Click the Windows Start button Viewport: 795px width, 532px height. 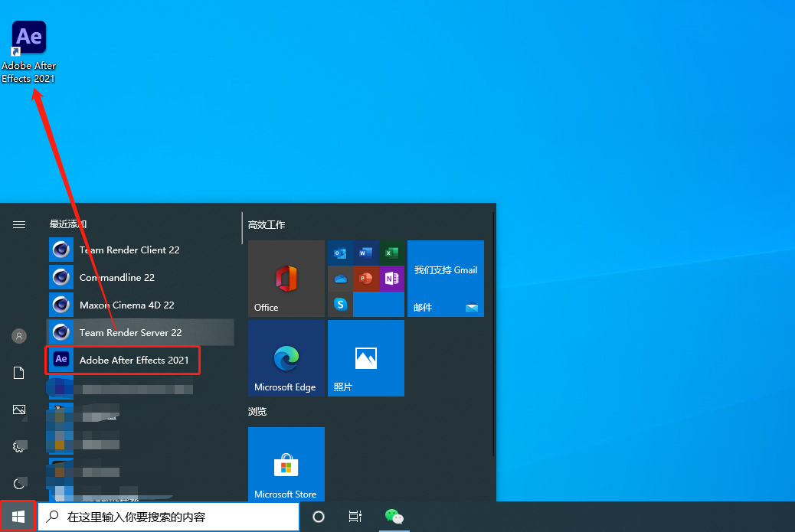18,517
